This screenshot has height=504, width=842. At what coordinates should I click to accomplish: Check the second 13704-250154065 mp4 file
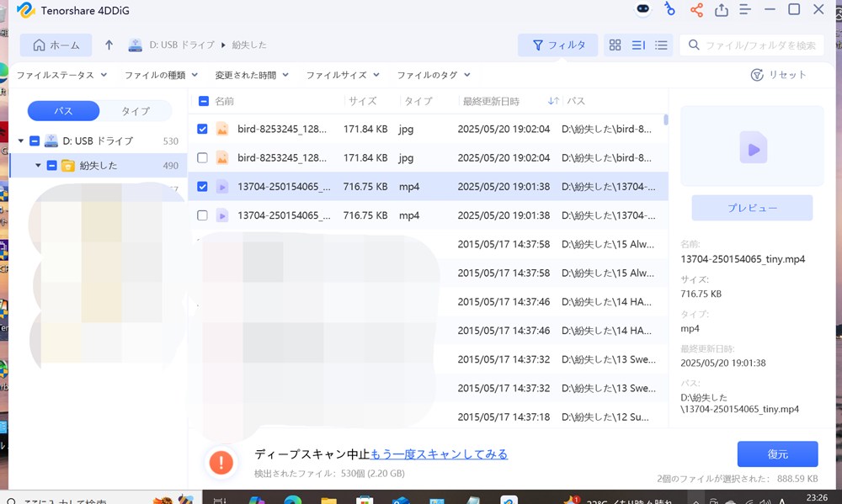coord(202,215)
